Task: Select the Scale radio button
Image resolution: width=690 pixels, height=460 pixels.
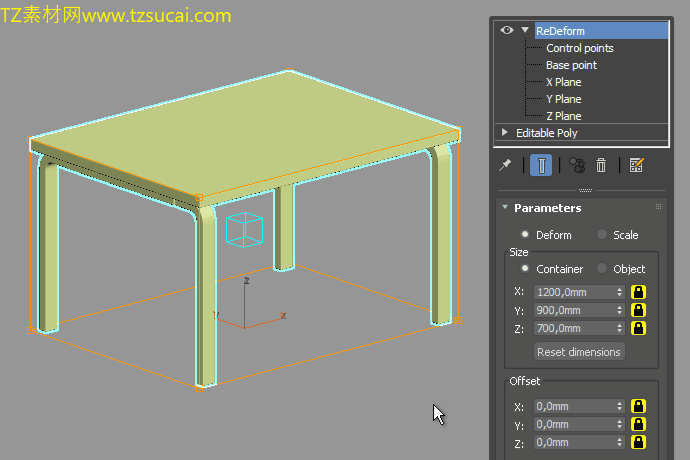Action: [602, 234]
